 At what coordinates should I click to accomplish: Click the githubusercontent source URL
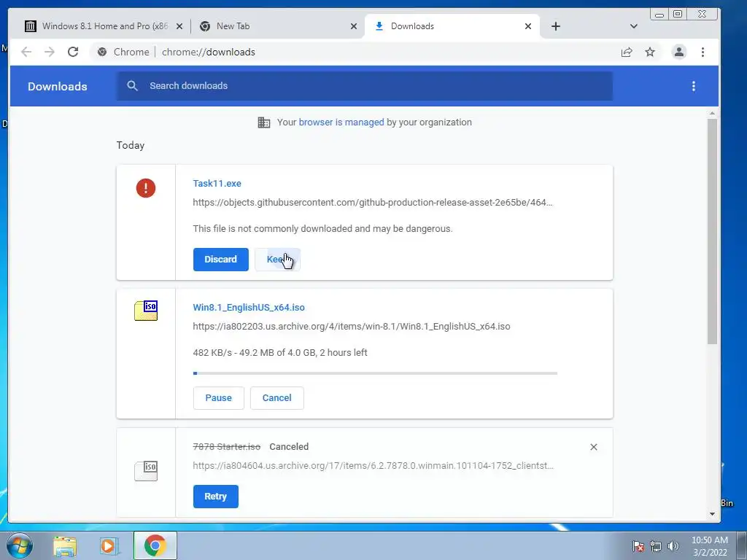(x=373, y=203)
